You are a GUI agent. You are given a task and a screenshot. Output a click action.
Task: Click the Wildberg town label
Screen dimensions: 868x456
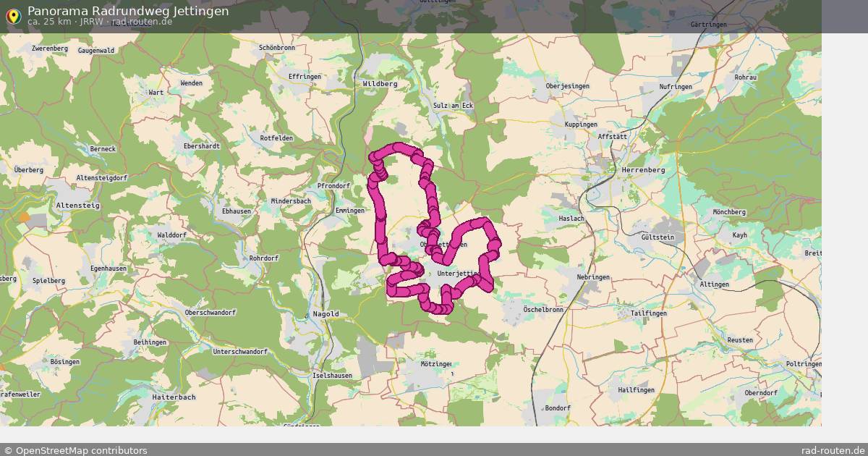(x=380, y=84)
